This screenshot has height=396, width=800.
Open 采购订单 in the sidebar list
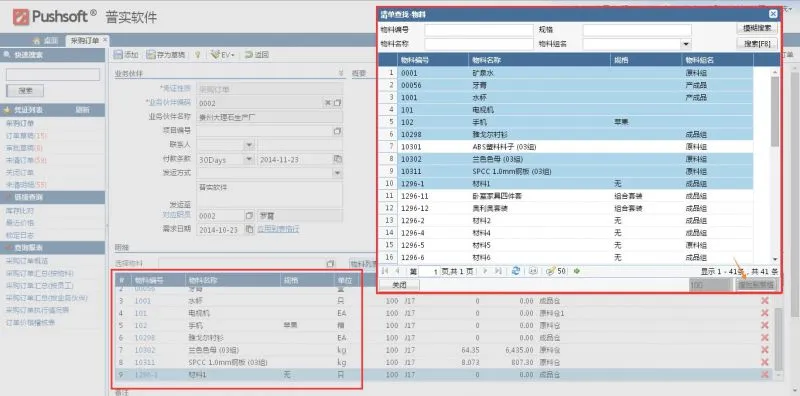point(20,123)
